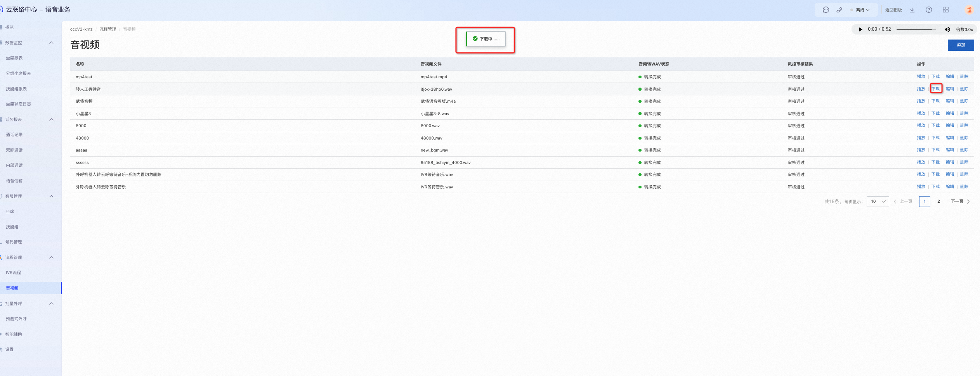The height and width of the screenshot is (376, 980).
Task: Open 语音信箱 in the sidebar
Action: pyautogui.click(x=14, y=181)
